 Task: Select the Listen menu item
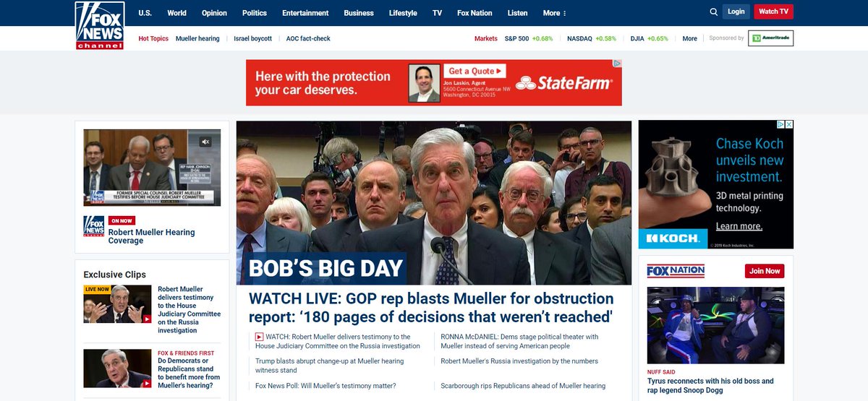(517, 13)
